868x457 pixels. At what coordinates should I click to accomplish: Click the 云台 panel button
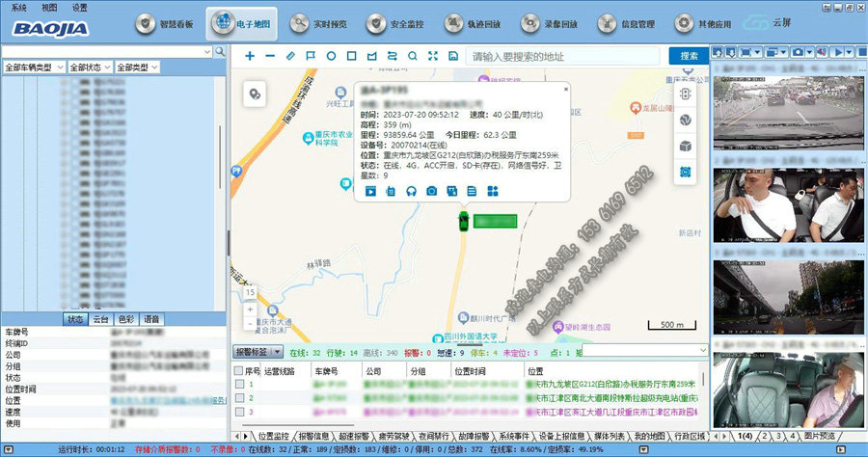(101, 319)
